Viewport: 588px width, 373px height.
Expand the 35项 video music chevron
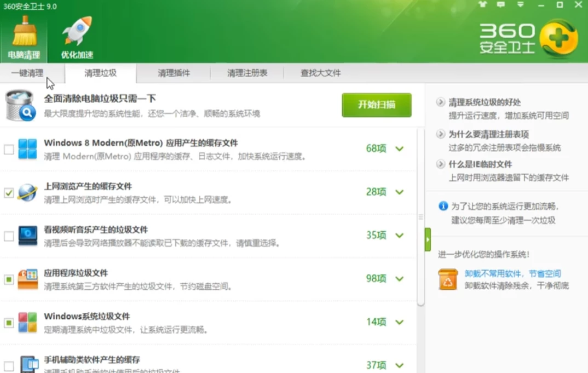point(400,236)
